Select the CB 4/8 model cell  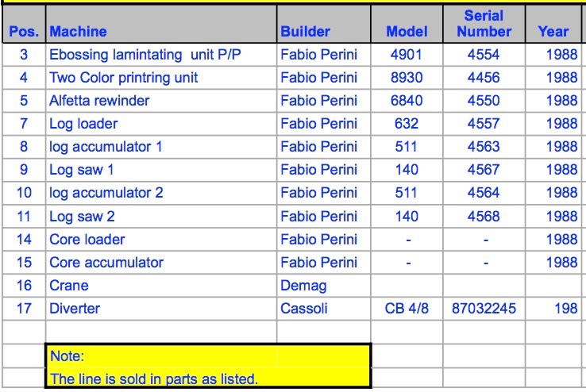(x=407, y=309)
